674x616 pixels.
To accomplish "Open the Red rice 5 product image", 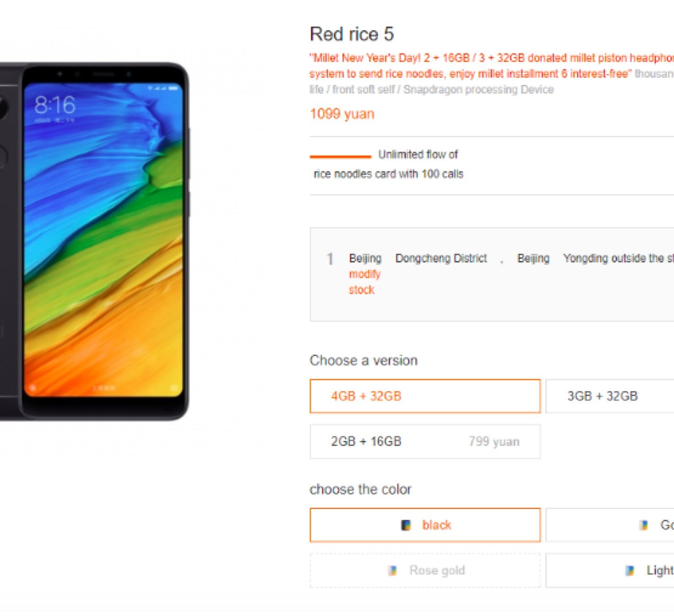I will point(94,242).
